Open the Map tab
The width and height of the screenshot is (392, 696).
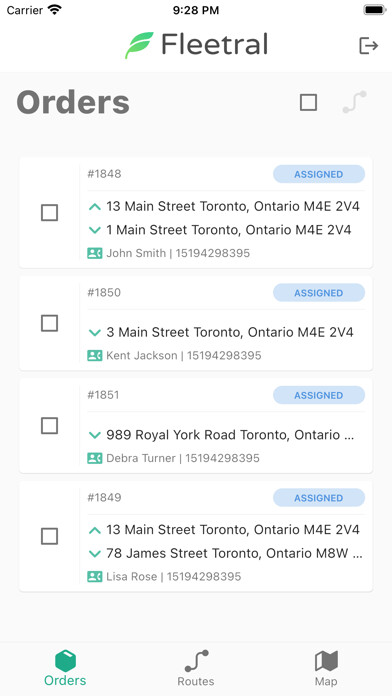[x=326, y=668]
